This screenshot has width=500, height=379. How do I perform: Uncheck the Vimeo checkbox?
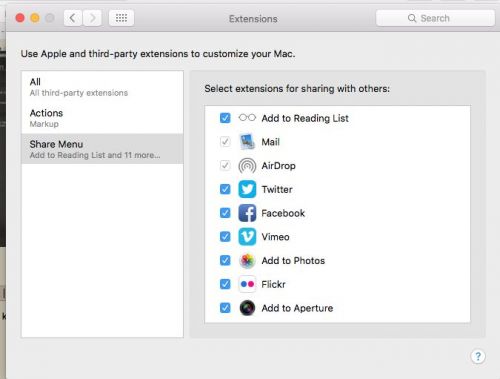[225, 236]
